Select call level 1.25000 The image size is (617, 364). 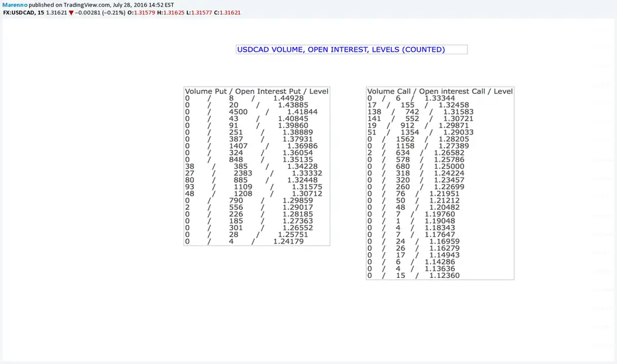click(x=449, y=167)
